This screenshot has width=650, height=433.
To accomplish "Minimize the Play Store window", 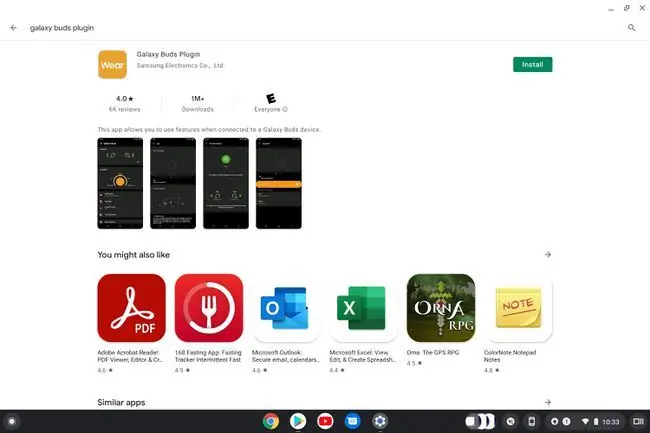I will click(x=611, y=9).
